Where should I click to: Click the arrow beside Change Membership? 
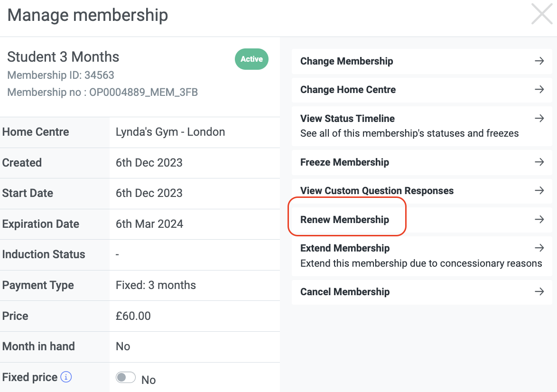[539, 61]
